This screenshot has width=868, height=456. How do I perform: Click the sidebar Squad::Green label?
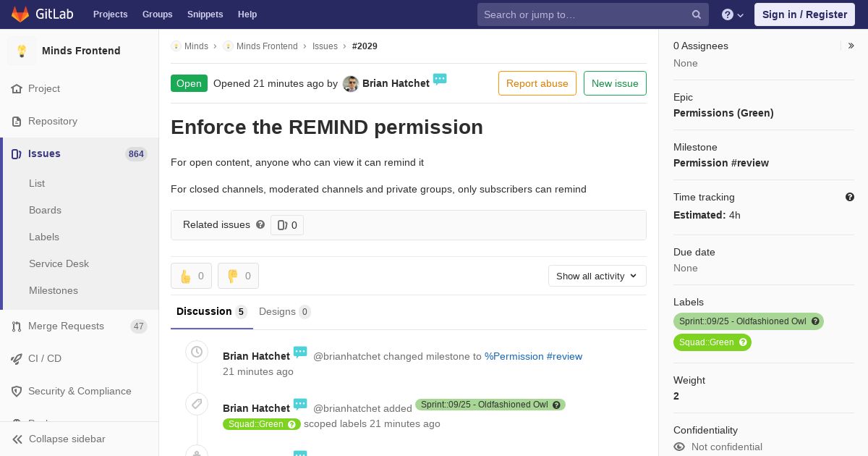tap(712, 342)
